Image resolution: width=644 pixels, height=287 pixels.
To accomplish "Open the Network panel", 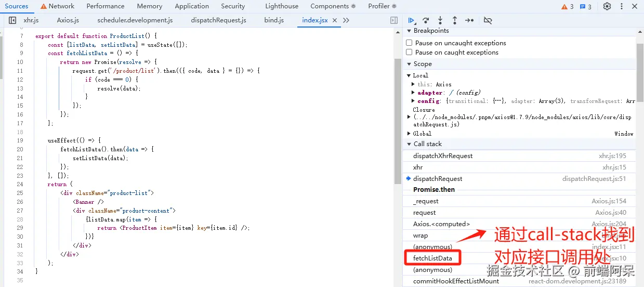I will [57, 6].
